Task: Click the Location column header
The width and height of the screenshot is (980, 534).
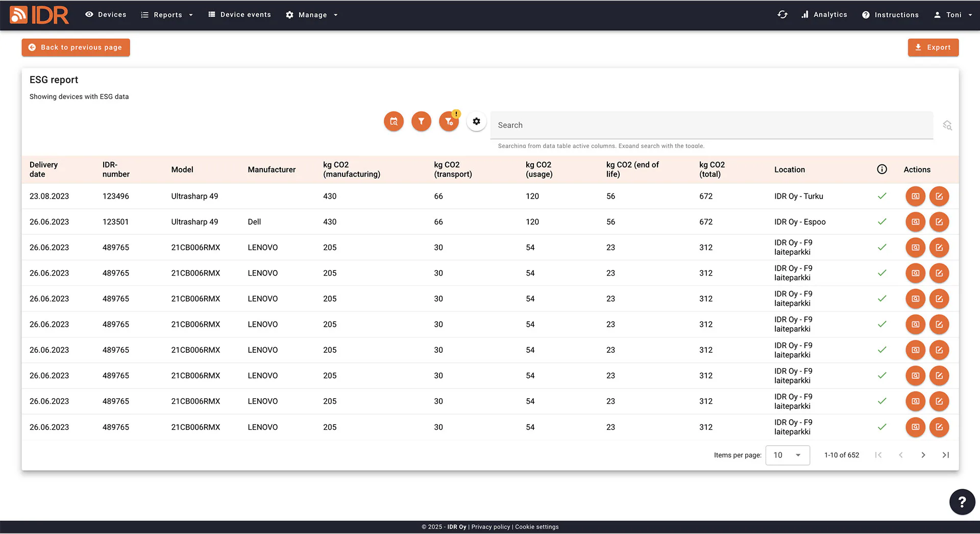Action: (x=790, y=169)
